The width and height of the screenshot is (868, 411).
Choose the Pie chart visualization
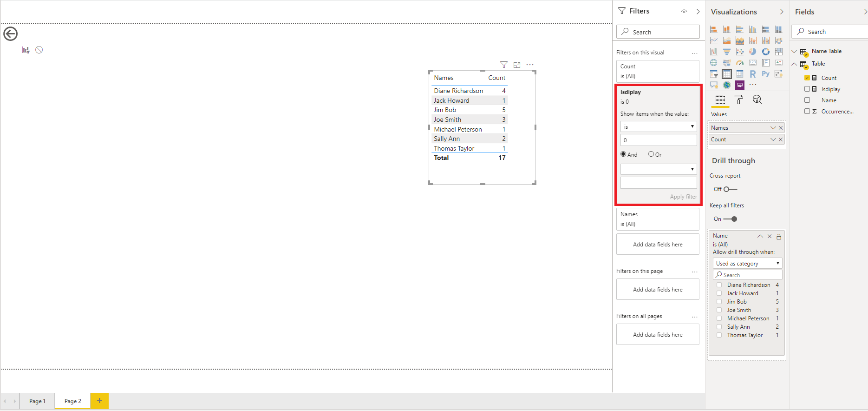tap(753, 52)
